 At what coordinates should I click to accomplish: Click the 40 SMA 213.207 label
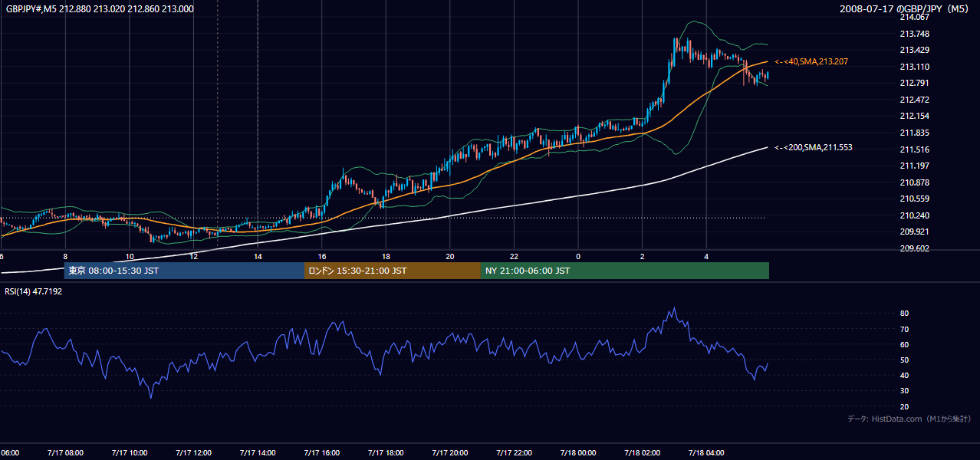[x=811, y=61]
